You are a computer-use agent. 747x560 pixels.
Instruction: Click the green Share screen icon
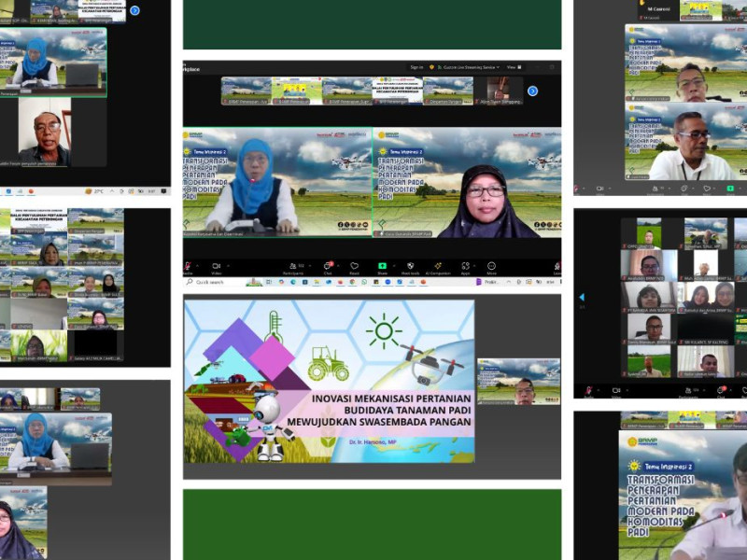(383, 267)
